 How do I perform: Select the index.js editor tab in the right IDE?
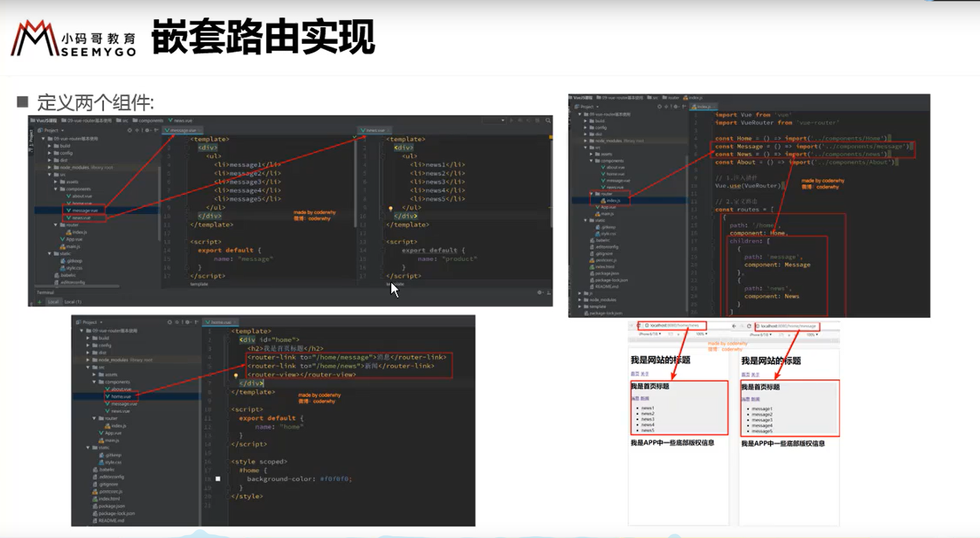703,107
